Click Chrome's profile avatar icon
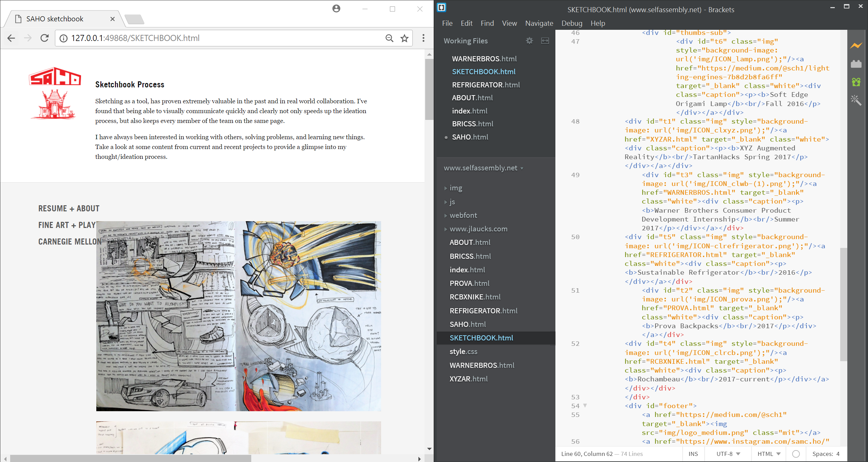868x462 pixels. coord(336,9)
